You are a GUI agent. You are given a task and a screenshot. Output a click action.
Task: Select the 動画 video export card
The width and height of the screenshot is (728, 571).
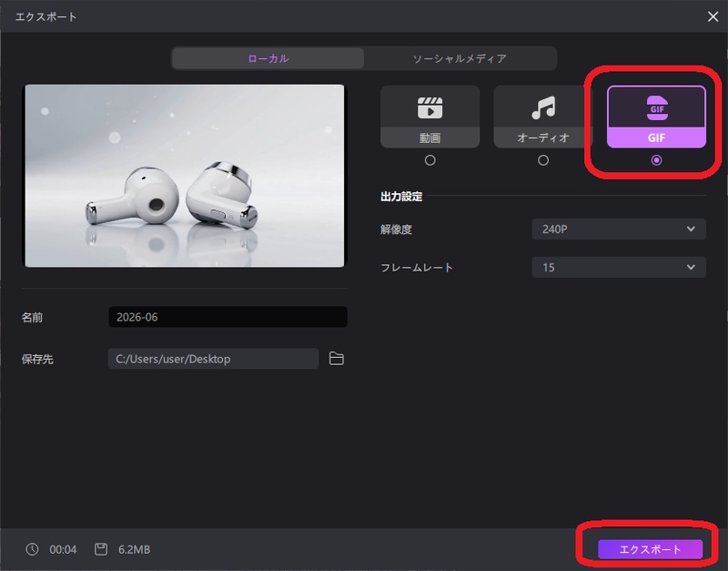(x=430, y=117)
